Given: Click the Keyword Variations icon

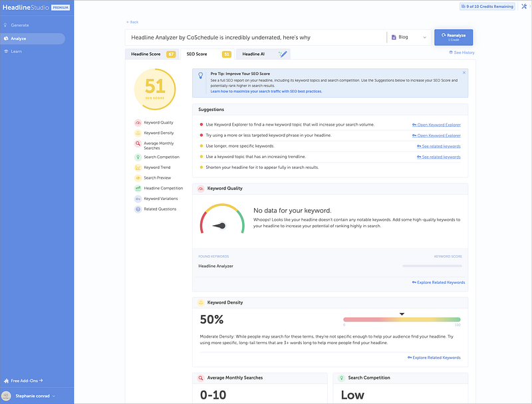Looking at the screenshot, I should pyautogui.click(x=138, y=199).
